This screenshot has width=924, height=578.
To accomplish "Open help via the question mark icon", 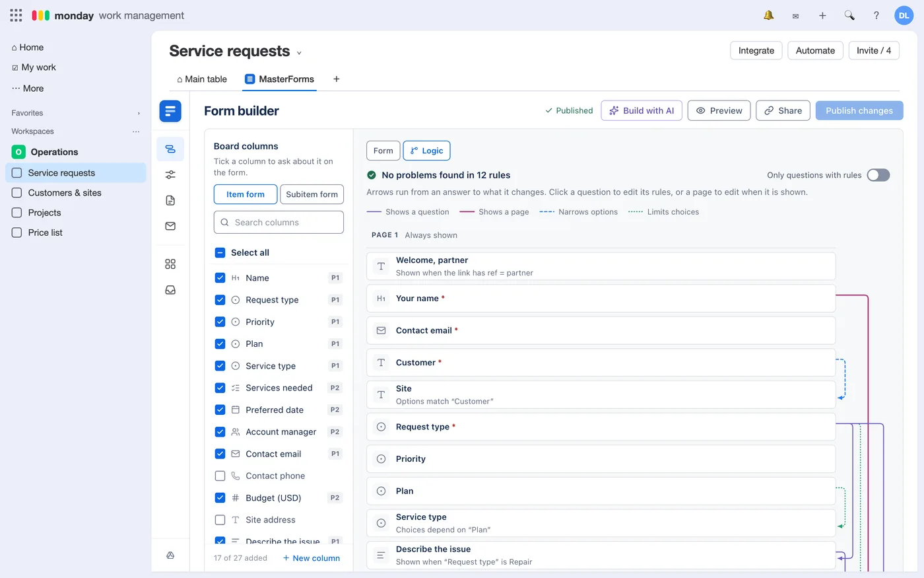I will [876, 16].
